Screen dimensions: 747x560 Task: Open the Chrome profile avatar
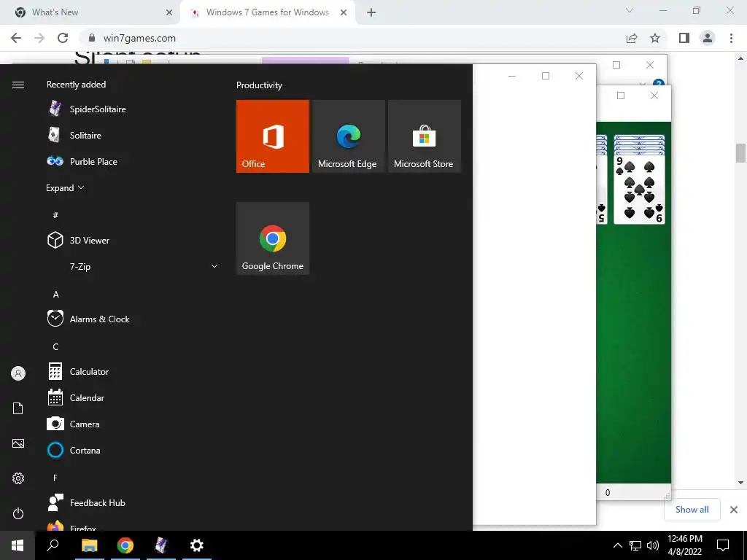pos(708,38)
